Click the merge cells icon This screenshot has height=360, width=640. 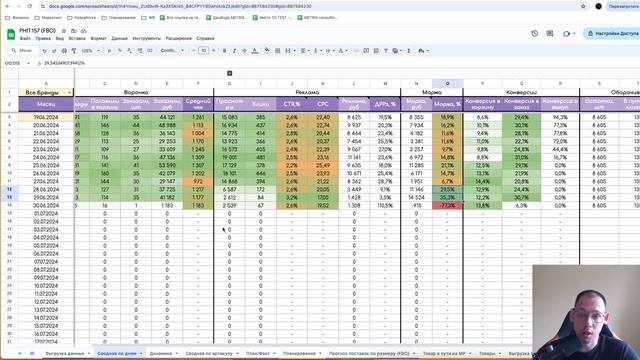[x=288, y=51]
